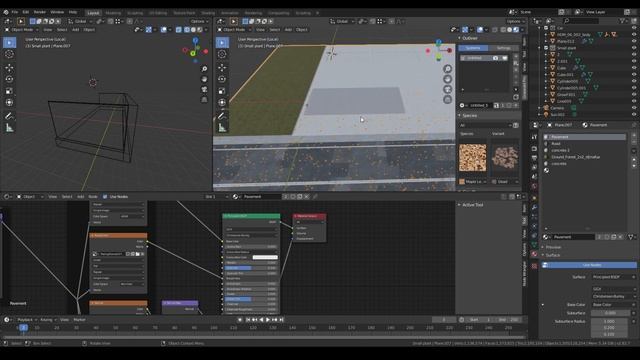The image size is (640, 360).
Task: Click navigation gizmo in left viewport
Action: click(x=195, y=50)
